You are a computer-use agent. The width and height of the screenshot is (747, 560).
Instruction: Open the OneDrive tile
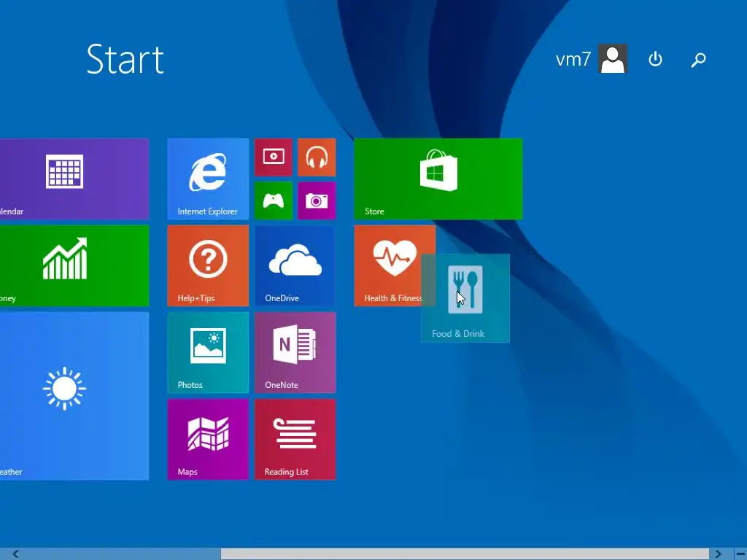pyautogui.click(x=295, y=265)
